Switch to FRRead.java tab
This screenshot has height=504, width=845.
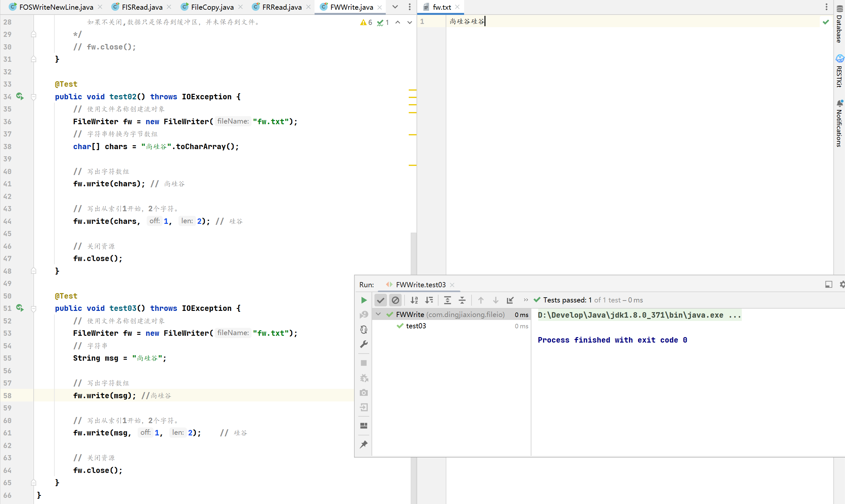tap(281, 7)
